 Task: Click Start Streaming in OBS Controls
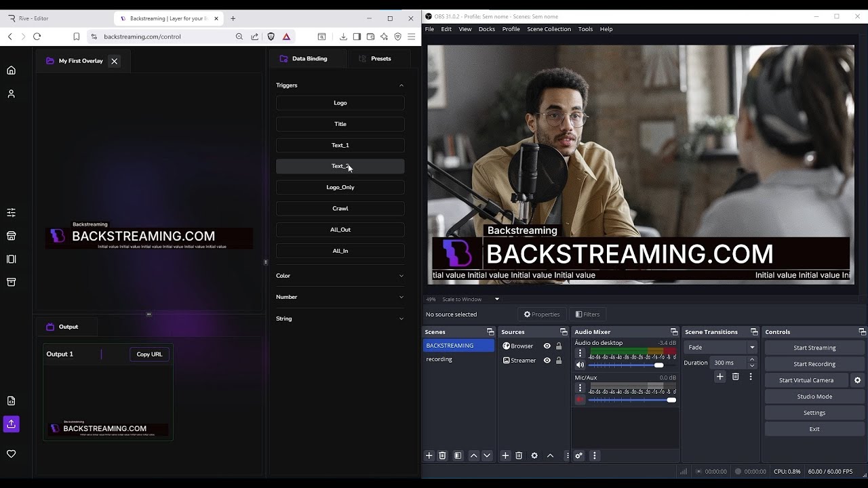pyautogui.click(x=814, y=347)
